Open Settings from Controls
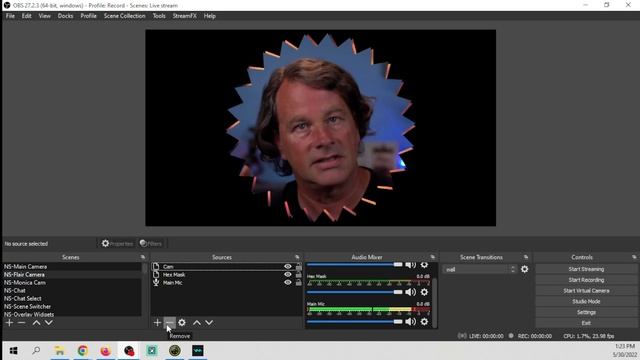 coord(586,312)
